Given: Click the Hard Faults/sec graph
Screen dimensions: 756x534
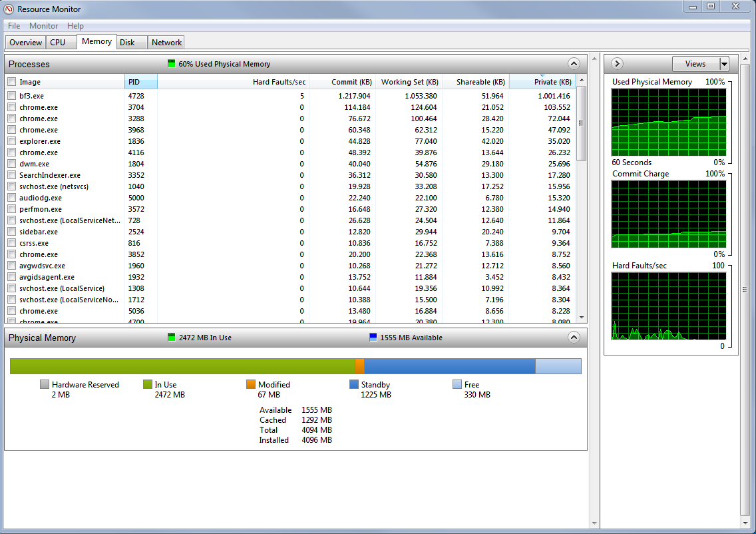Looking at the screenshot, I should point(669,306).
